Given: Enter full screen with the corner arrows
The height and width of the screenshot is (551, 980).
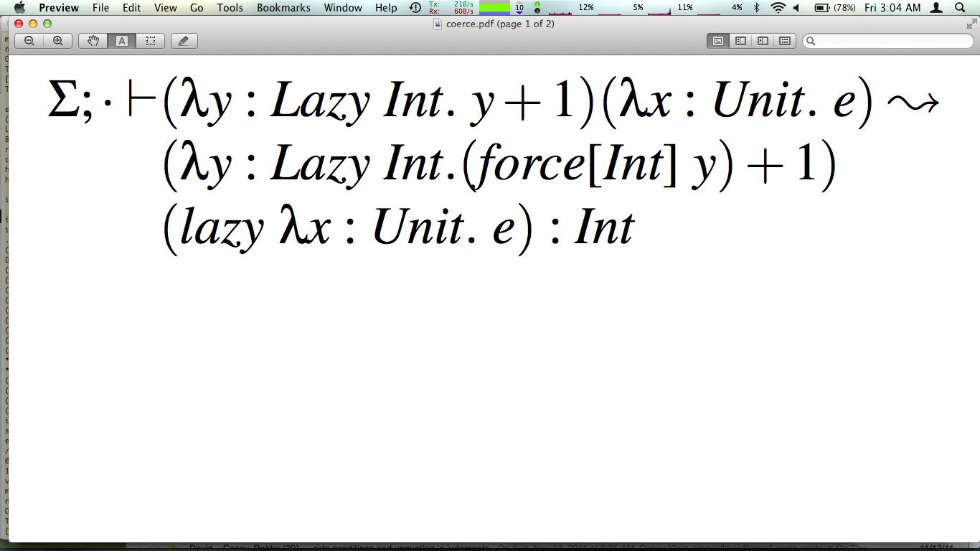Looking at the screenshot, I should coord(971,24).
